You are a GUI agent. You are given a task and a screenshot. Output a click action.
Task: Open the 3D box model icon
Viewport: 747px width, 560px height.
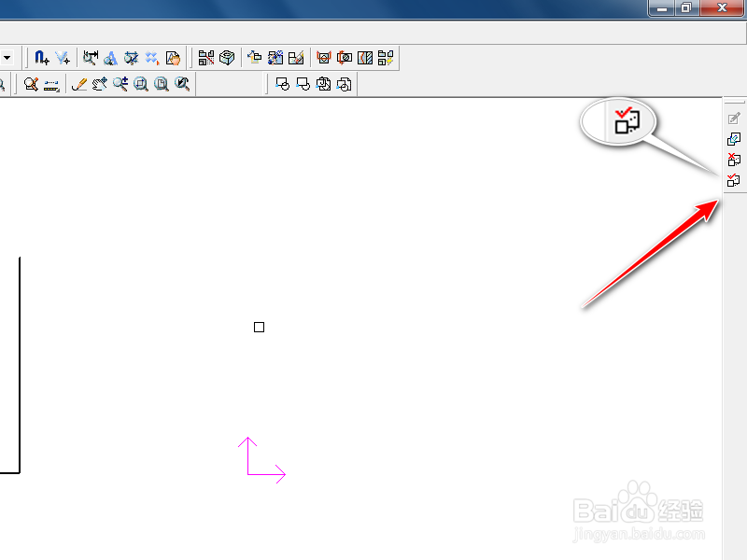[227, 58]
